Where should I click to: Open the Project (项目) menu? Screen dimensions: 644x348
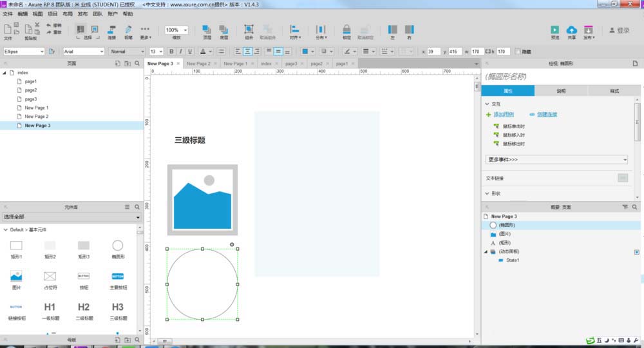click(x=53, y=14)
